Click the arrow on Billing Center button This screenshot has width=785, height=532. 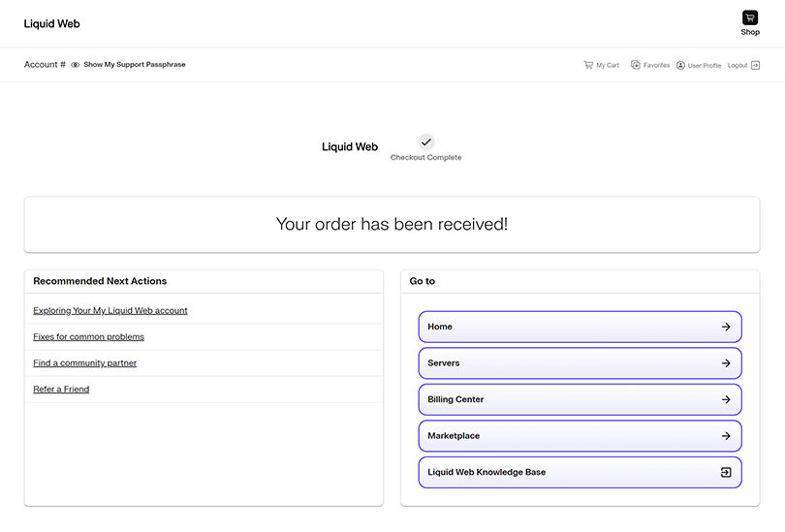[x=726, y=399]
